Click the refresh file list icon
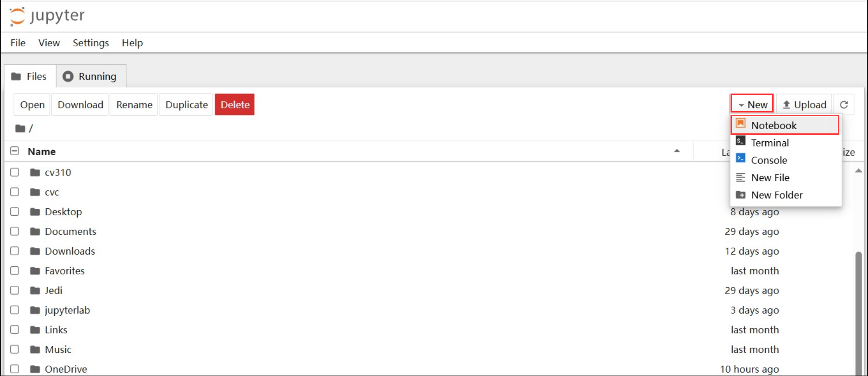This screenshot has height=376, width=868. pyautogui.click(x=844, y=105)
